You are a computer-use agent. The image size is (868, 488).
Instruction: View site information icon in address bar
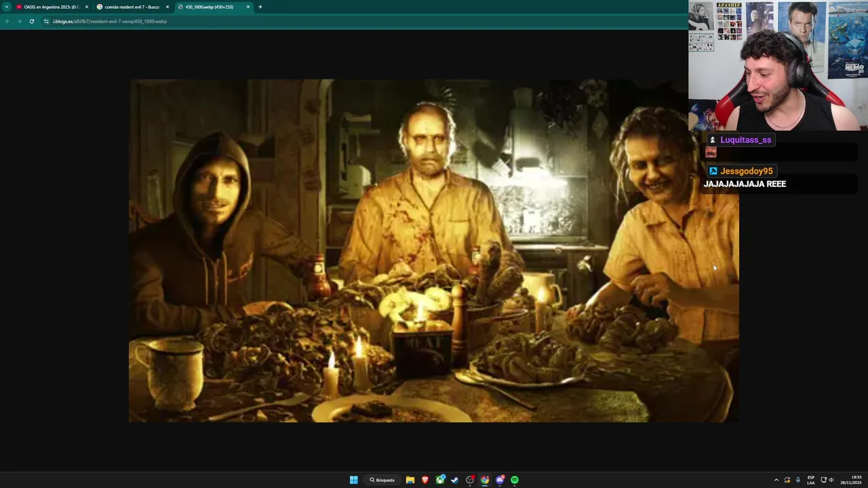[46, 21]
